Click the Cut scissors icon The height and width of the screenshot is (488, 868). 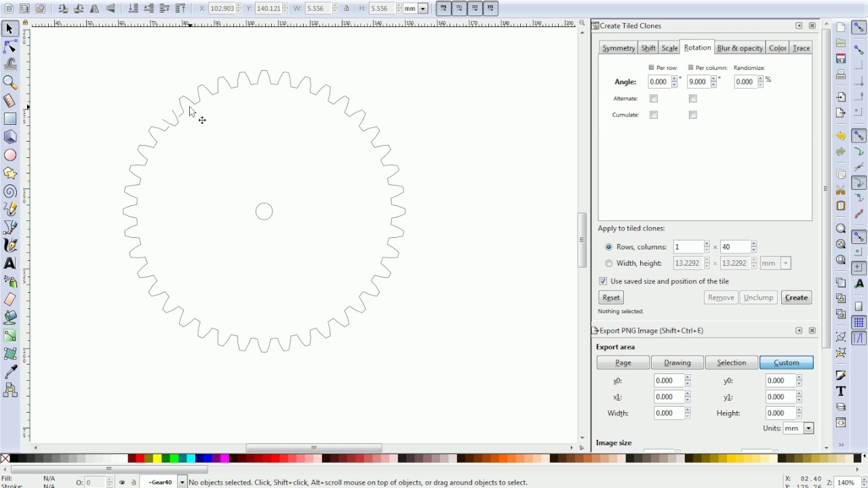(x=841, y=190)
